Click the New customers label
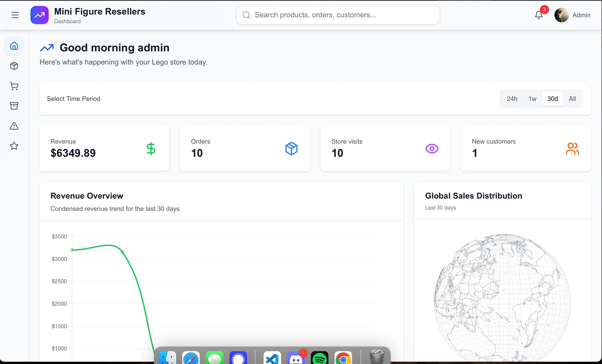Screen dimensions: 602x364 point(494,141)
